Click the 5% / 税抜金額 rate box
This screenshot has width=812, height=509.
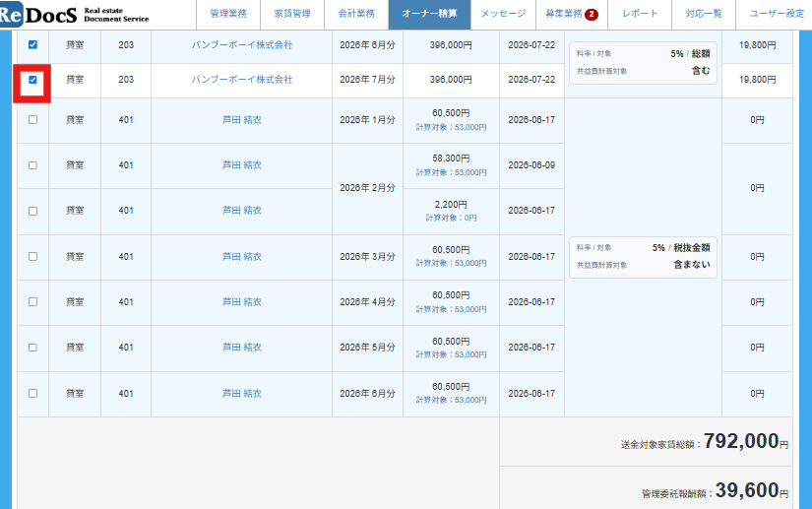643,257
